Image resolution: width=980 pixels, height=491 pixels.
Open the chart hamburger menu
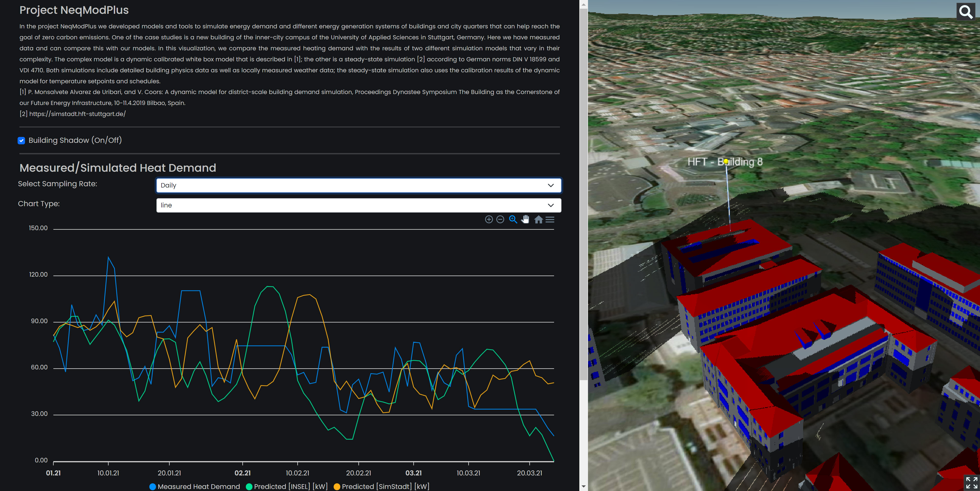point(550,219)
